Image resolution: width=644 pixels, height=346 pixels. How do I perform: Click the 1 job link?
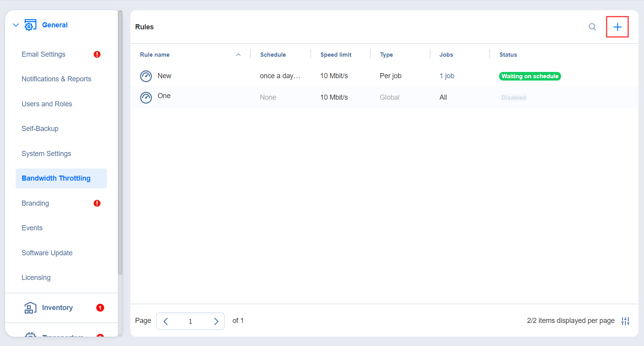coord(447,76)
